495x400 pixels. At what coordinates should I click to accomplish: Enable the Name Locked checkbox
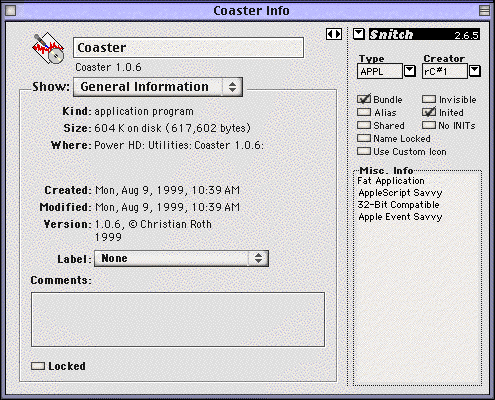point(364,138)
